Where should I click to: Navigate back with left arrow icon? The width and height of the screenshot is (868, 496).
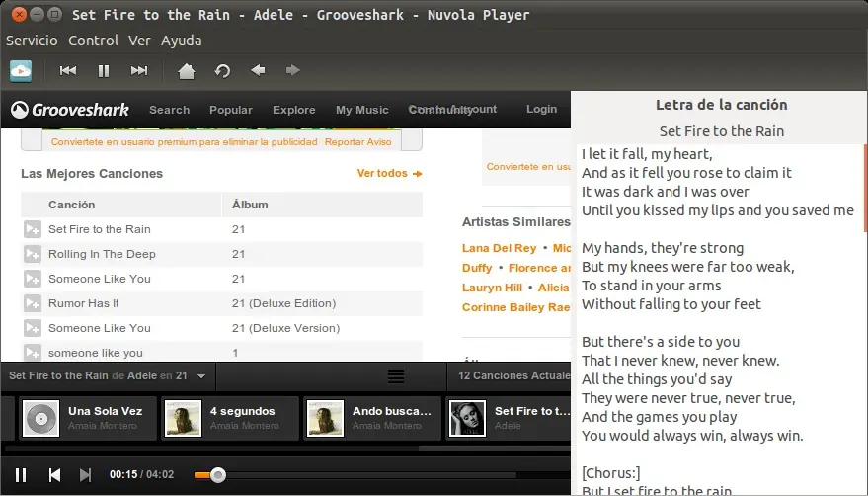pos(258,70)
